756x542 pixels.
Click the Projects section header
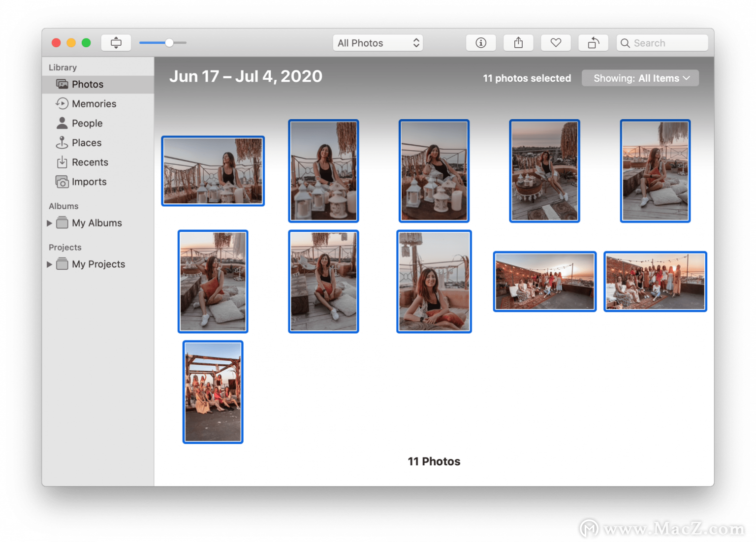(65, 248)
